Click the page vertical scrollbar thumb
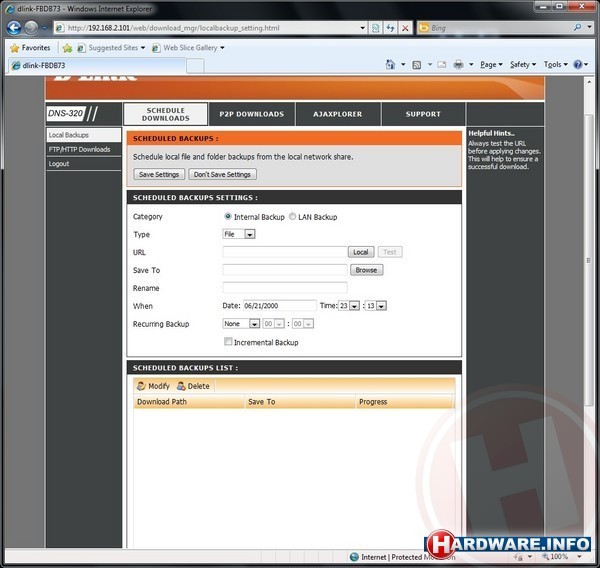The width and height of the screenshot is (600, 568). tap(589, 260)
